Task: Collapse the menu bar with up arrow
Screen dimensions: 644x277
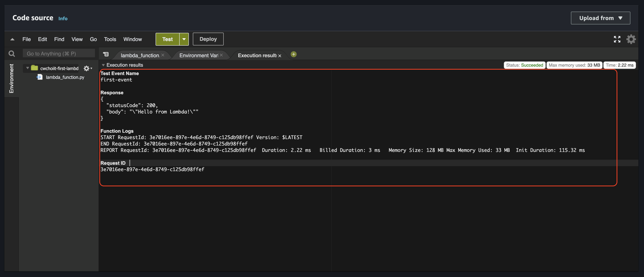Action: click(x=12, y=39)
